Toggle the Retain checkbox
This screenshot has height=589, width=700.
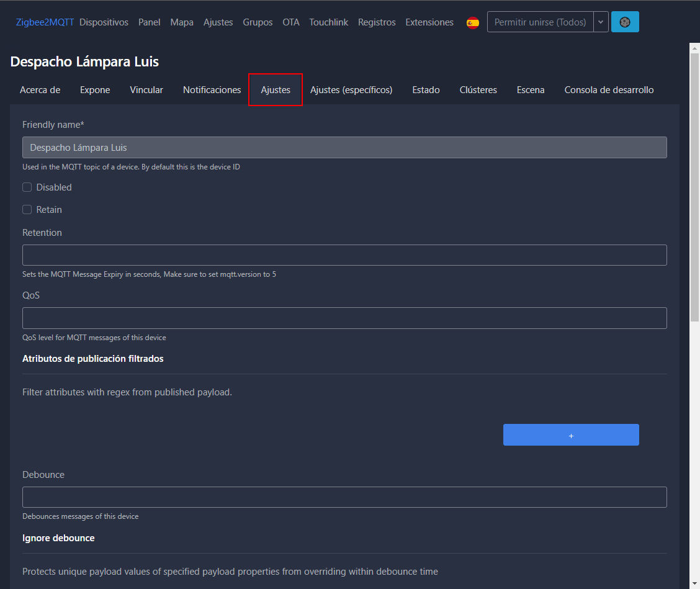point(27,210)
